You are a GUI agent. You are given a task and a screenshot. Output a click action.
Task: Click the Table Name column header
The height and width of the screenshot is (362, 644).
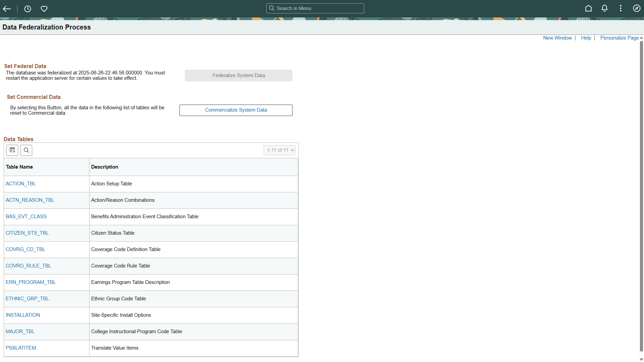47,167
